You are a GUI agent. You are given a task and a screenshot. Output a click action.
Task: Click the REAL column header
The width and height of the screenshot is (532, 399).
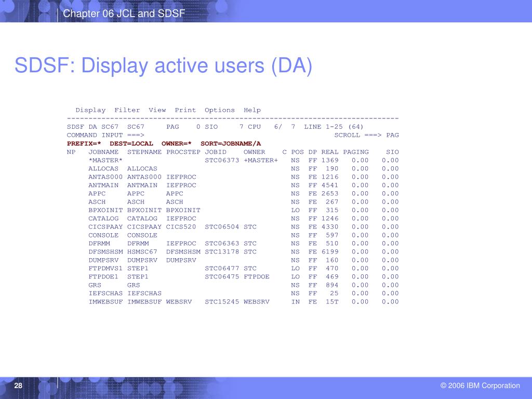(x=330, y=152)
